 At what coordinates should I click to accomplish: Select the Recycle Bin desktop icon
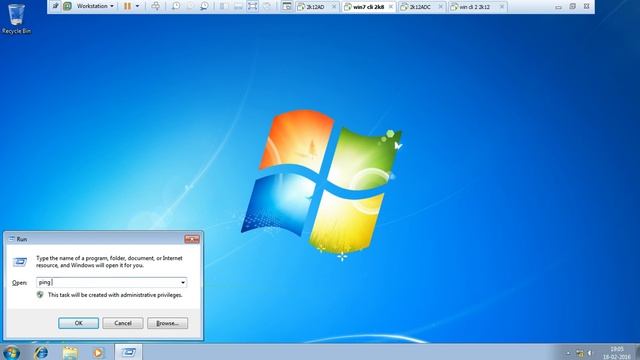pos(16,18)
